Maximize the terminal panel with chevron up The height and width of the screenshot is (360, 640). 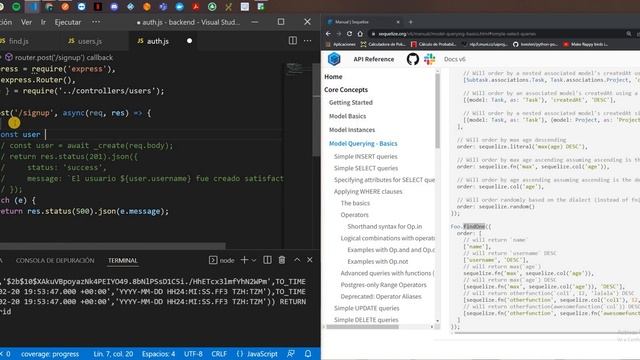[x=297, y=260]
